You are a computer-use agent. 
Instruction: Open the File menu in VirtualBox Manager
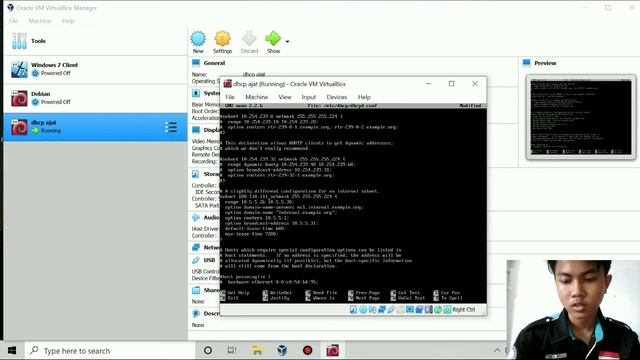(13, 21)
